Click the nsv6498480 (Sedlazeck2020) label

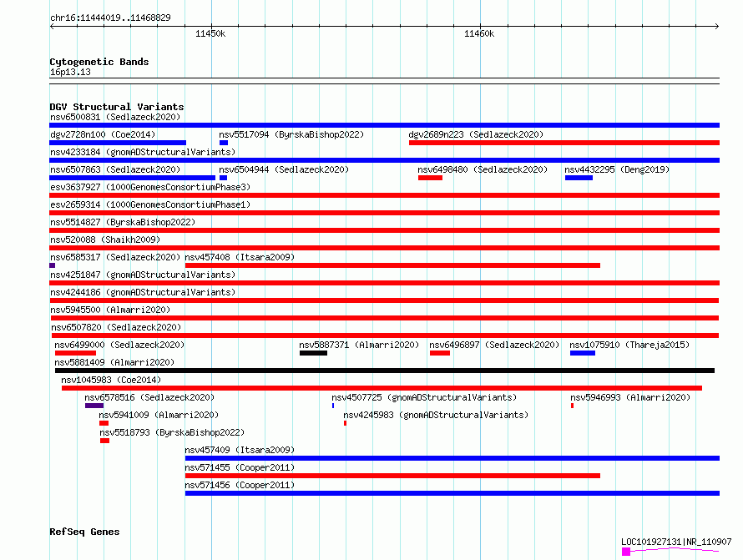click(483, 169)
